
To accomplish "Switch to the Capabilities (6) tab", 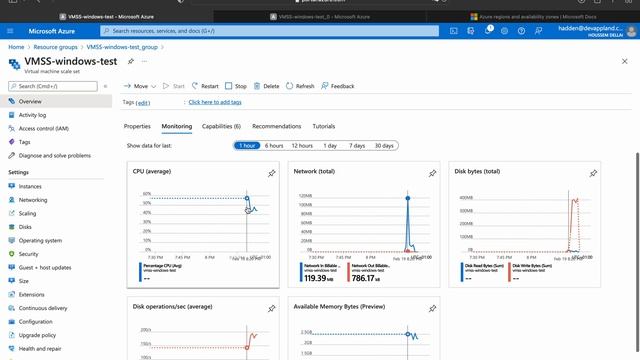I will pyautogui.click(x=221, y=127).
